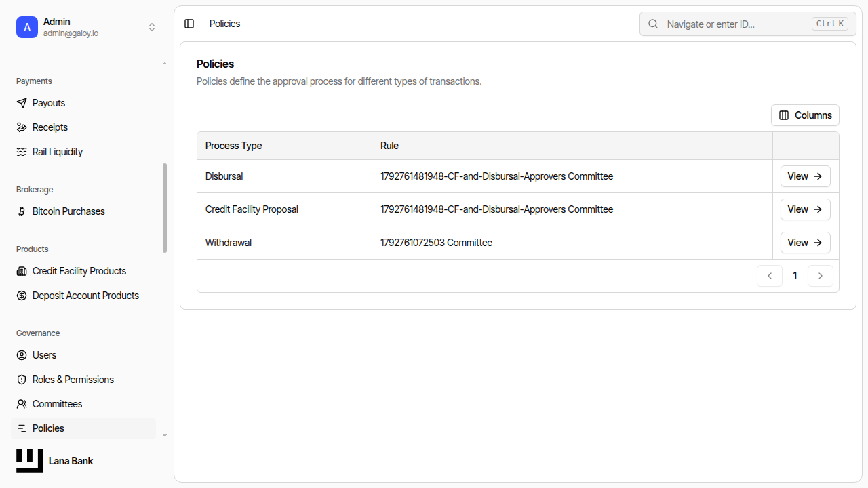Open Receipts page
The image size is (868, 488).
(x=83, y=127)
